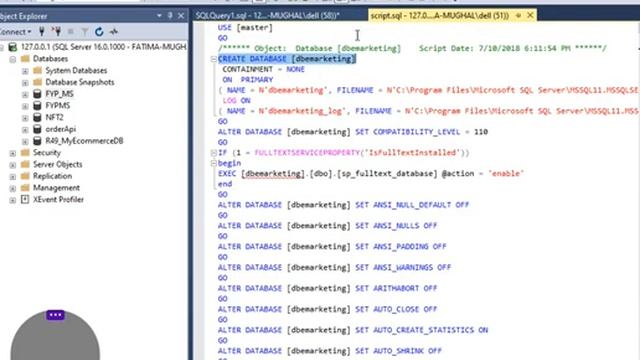Viewport: 640px width, 360px height.
Task: Close the Object Explorer panel
Action: [x=181, y=16]
